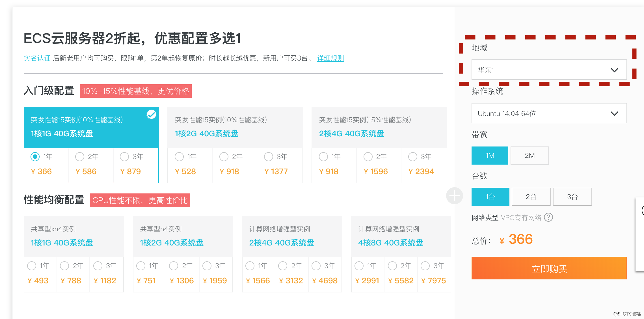Select 1年 for 2核4G enhanced at ¥1566
Screen dimensions: 644x319
click(x=250, y=266)
